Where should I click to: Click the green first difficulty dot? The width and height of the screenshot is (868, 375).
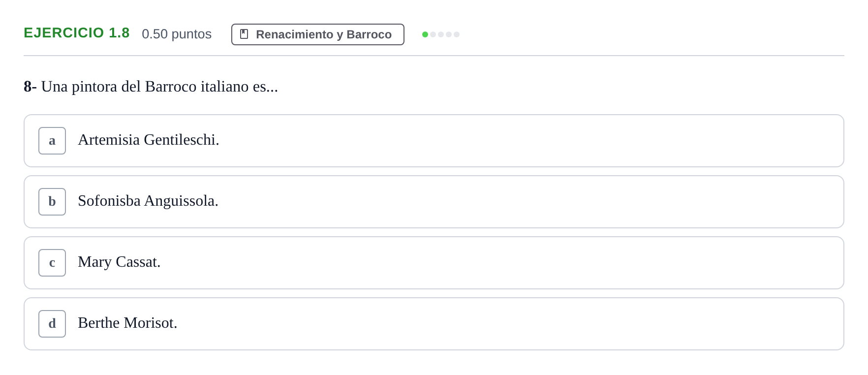click(x=425, y=34)
